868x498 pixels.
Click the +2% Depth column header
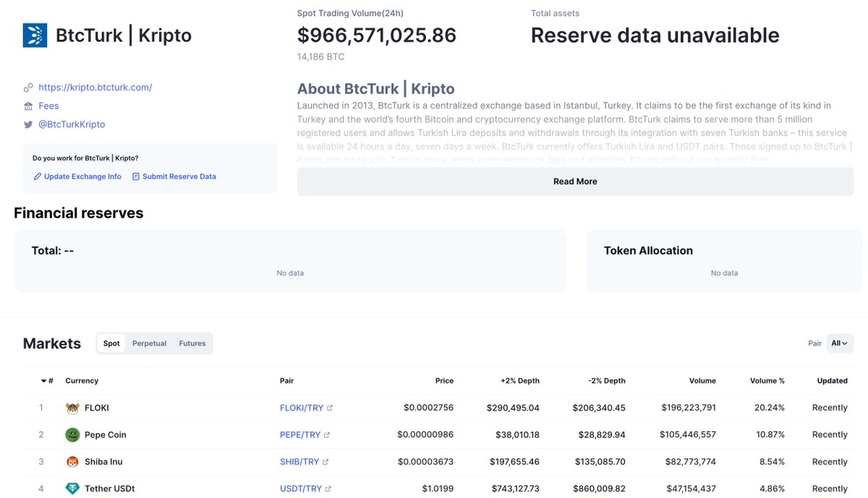pyautogui.click(x=519, y=381)
